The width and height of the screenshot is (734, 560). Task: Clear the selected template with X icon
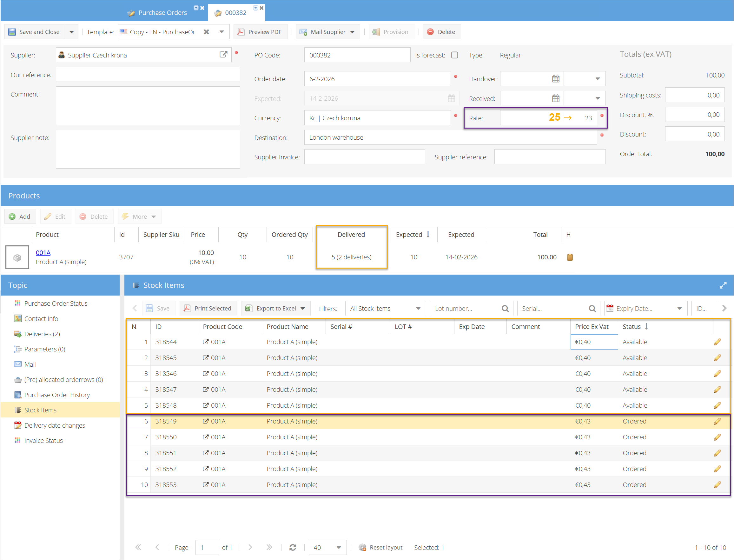[207, 32]
